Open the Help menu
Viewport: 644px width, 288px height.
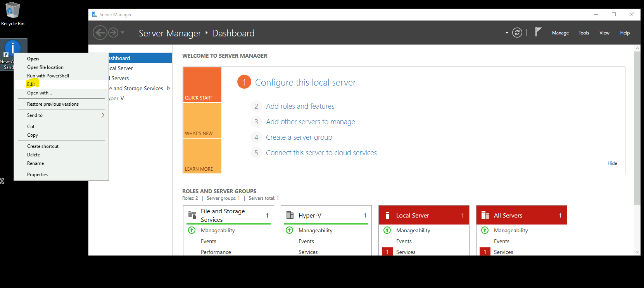coord(625,33)
